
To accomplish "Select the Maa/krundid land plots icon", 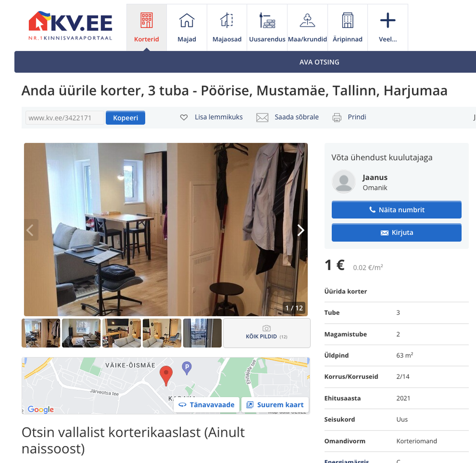I will 307,20.
